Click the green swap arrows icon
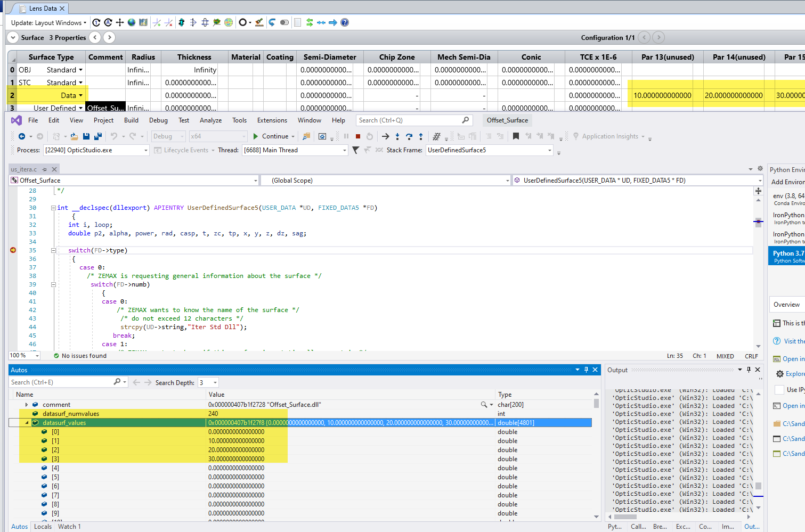 click(310, 22)
